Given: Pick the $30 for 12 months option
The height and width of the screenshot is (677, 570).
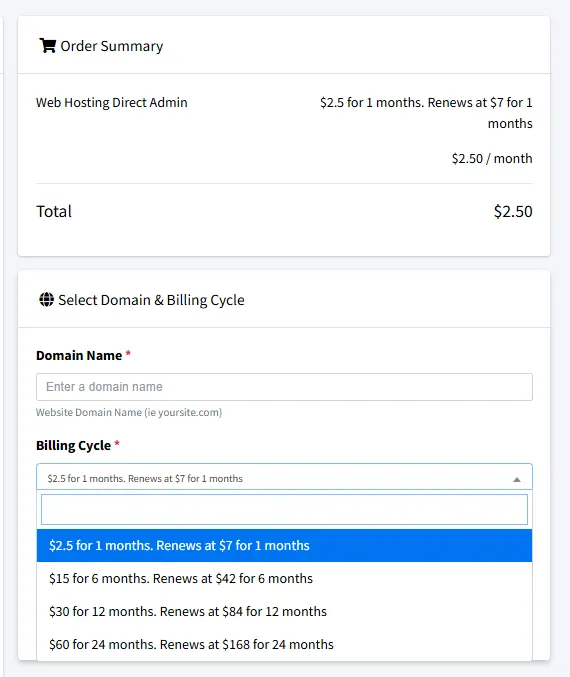Looking at the screenshot, I should (284, 611).
